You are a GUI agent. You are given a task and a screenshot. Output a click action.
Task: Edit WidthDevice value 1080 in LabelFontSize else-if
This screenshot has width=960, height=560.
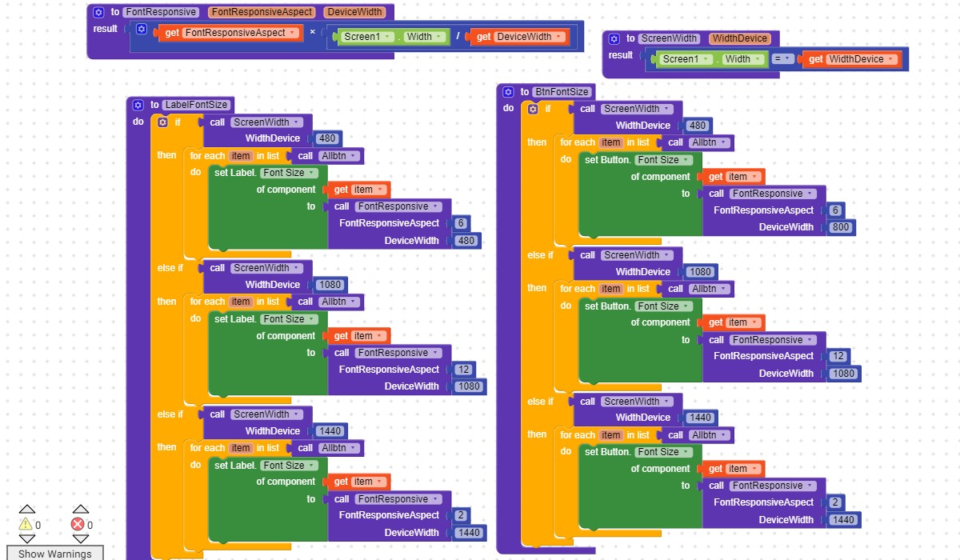point(330,285)
